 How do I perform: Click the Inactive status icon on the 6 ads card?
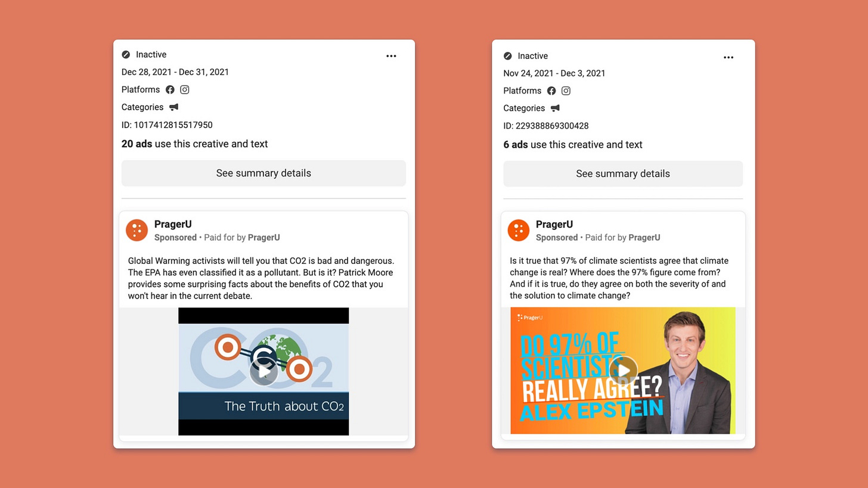pyautogui.click(x=507, y=56)
